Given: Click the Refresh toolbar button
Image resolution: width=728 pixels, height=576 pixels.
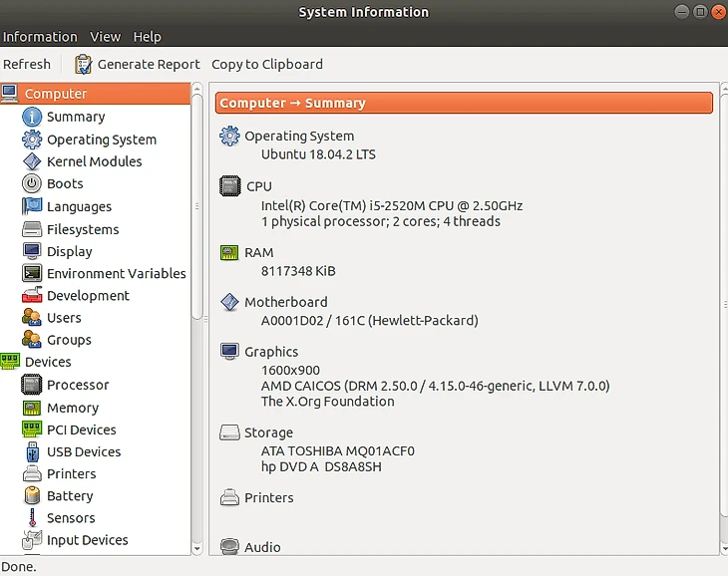Looking at the screenshot, I should (x=27, y=64).
